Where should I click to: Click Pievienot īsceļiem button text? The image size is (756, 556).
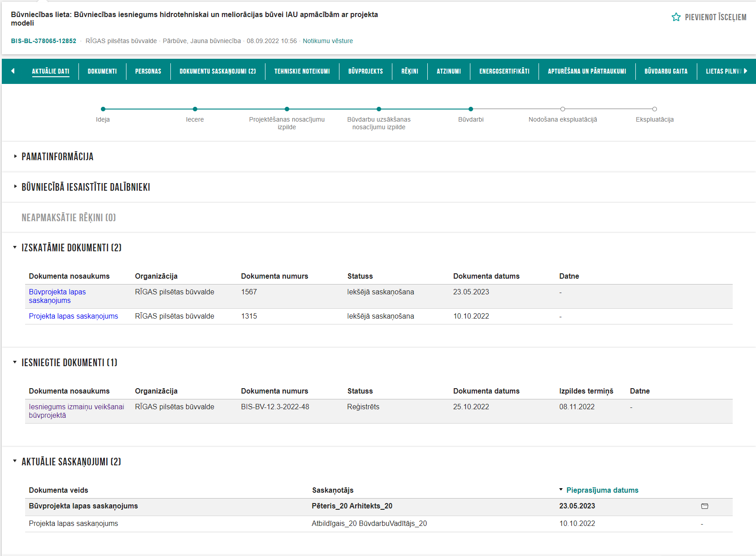716,17
